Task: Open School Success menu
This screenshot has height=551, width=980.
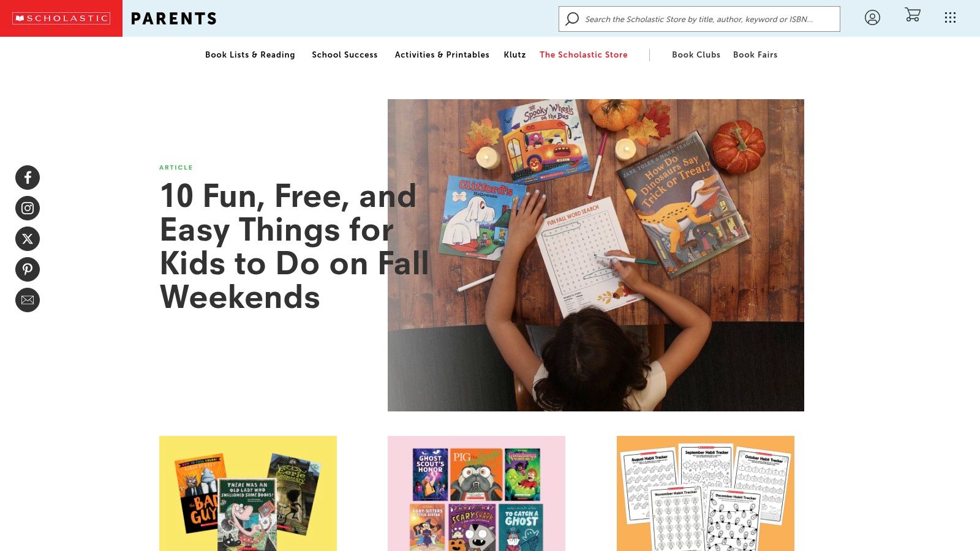Action: coord(345,54)
